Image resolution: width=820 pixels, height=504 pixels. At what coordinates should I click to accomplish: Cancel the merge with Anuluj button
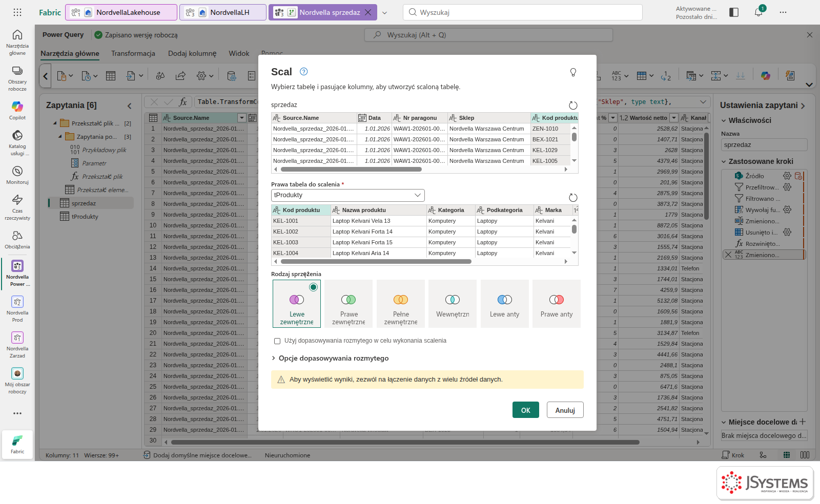[x=565, y=410]
